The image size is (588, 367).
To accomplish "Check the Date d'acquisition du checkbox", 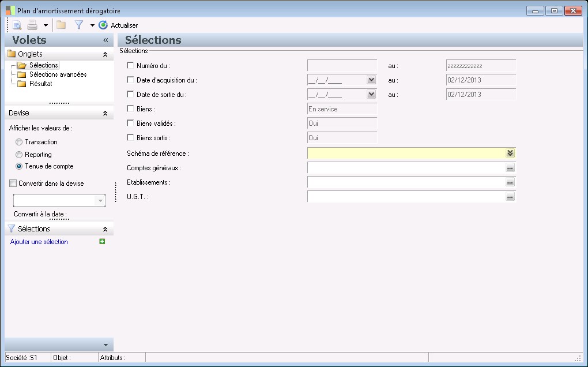I will 130,80.
